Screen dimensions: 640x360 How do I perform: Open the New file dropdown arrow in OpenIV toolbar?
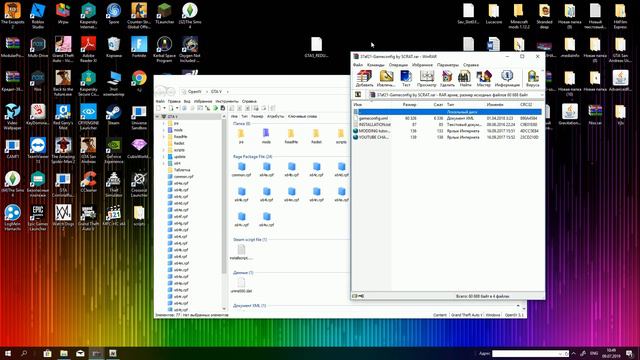[x=164, y=108]
